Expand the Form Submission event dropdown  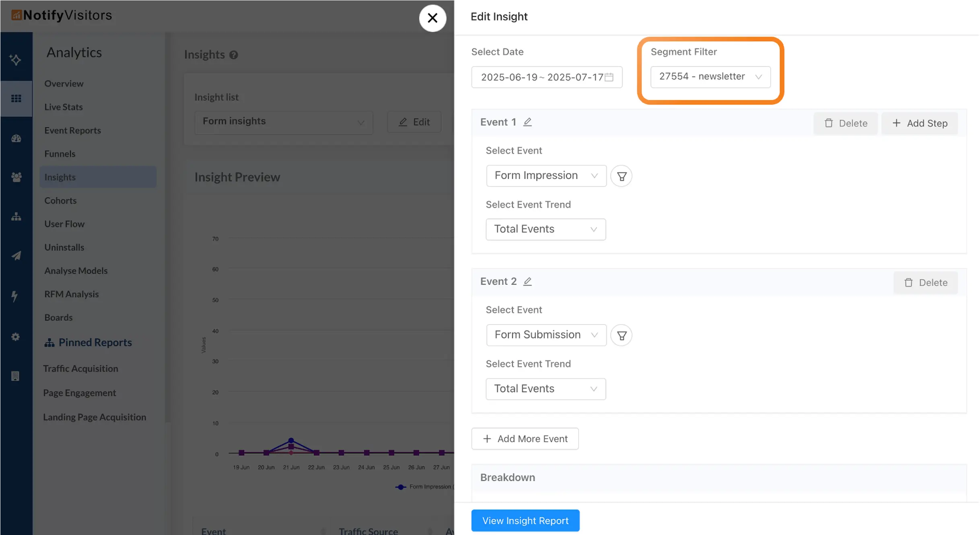point(546,335)
